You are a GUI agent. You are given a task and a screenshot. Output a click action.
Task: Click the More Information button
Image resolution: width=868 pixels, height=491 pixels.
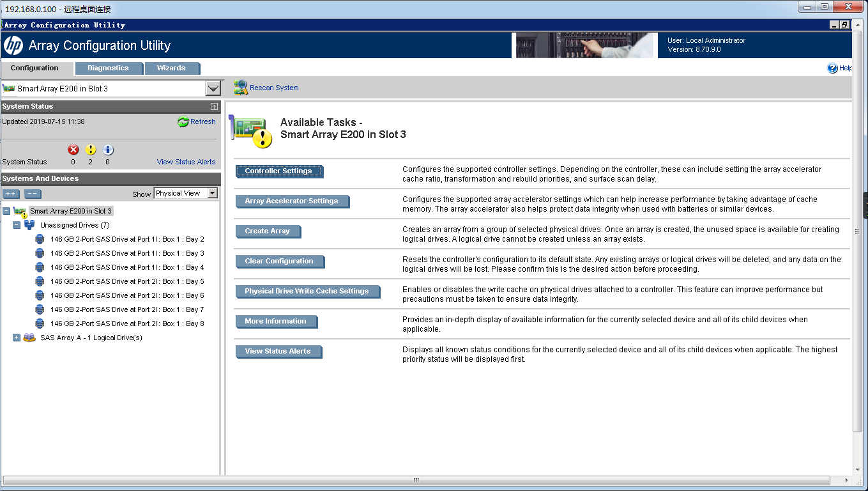(x=275, y=321)
